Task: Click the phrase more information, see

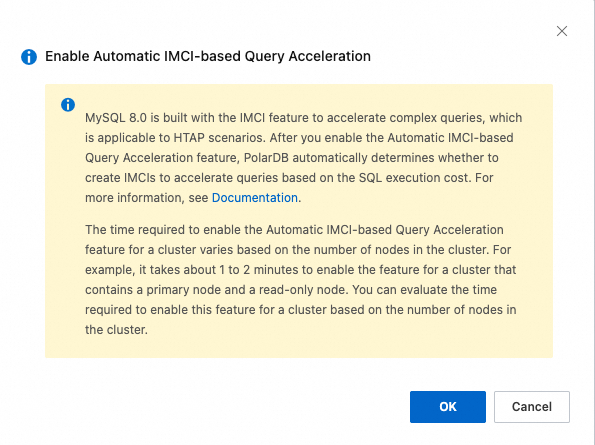Action: [x=146, y=198]
